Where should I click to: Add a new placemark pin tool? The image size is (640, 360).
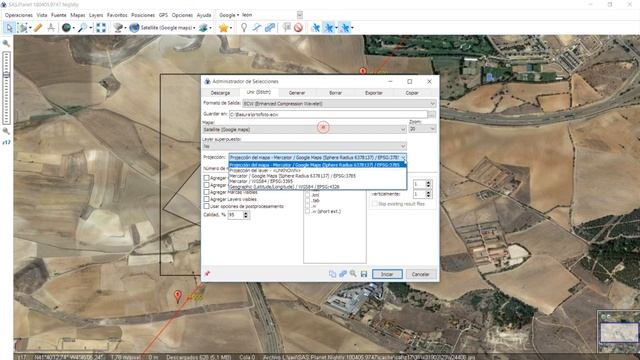pos(244,27)
